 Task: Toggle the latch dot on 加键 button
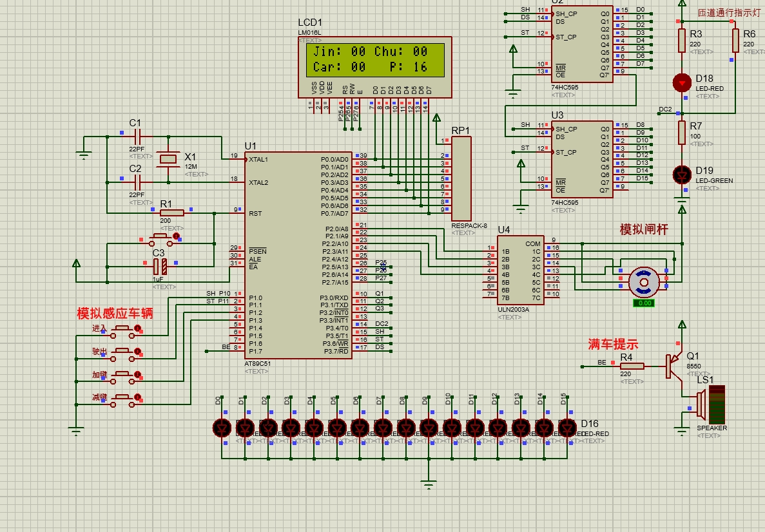[137, 374]
